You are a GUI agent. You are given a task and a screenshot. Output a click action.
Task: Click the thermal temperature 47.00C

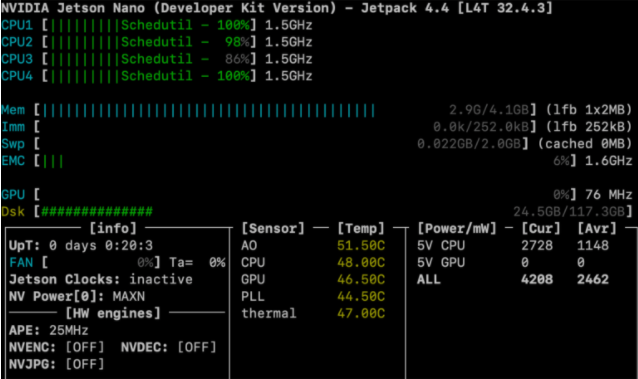[361, 313]
